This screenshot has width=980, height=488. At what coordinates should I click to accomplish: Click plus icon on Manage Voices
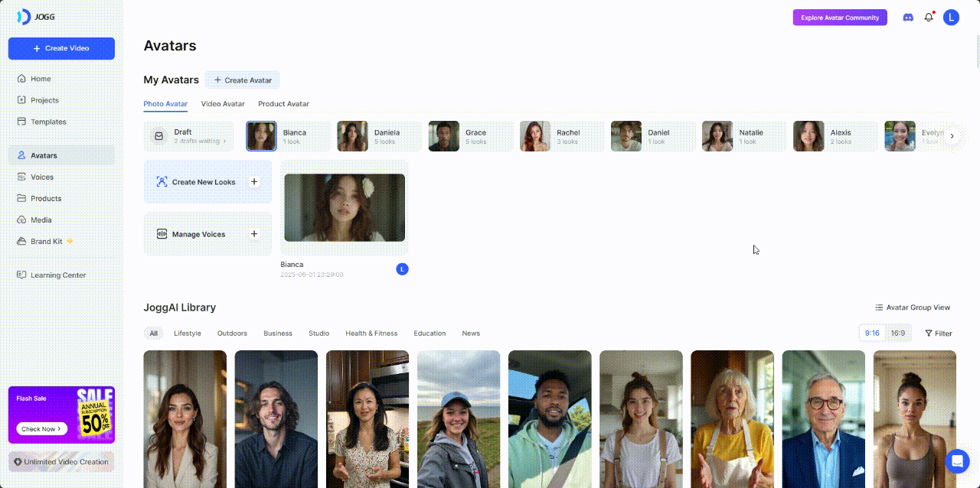point(254,234)
